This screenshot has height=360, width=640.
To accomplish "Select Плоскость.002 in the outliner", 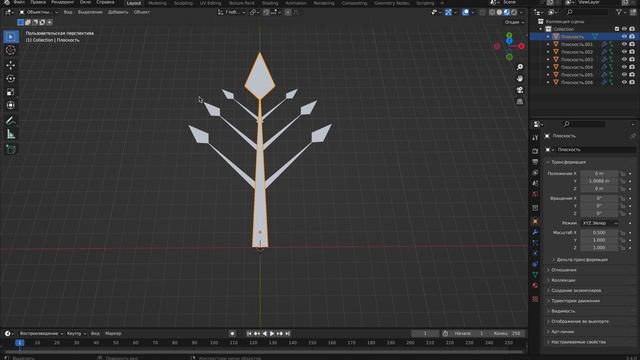I will coord(576,52).
